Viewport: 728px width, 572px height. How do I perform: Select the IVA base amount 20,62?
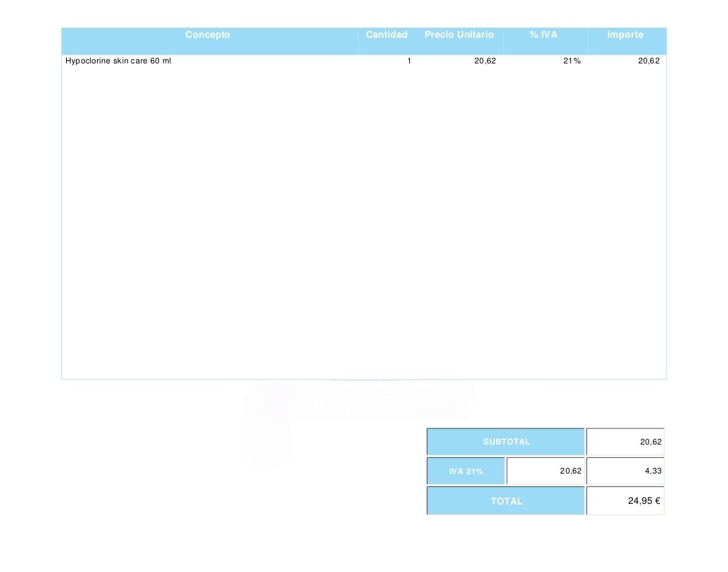[571, 471]
